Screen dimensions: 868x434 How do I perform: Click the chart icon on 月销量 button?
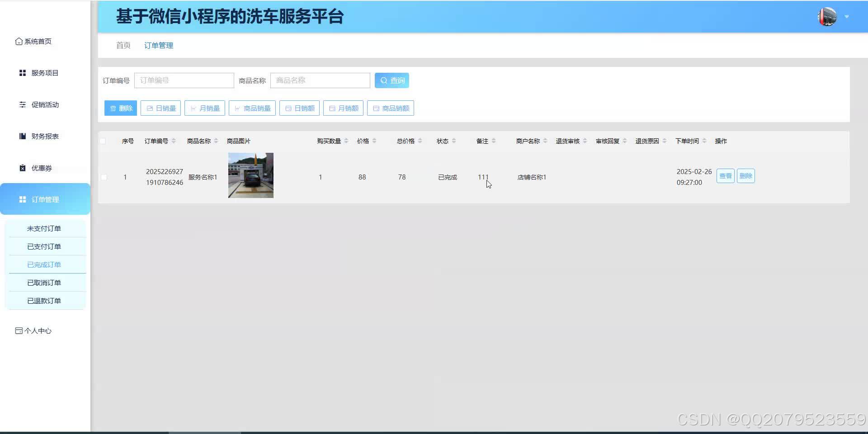click(193, 108)
